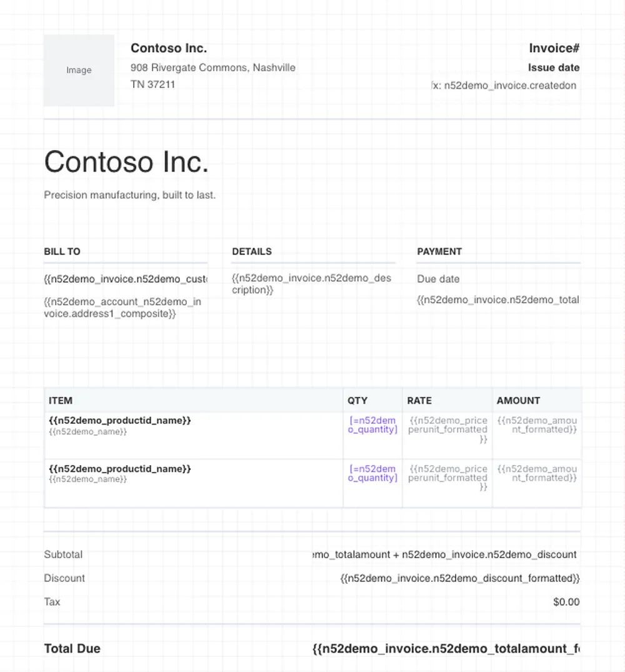625x672 pixels.
Task: Click the n52demo_description placeholder under Details
Action: click(311, 284)
